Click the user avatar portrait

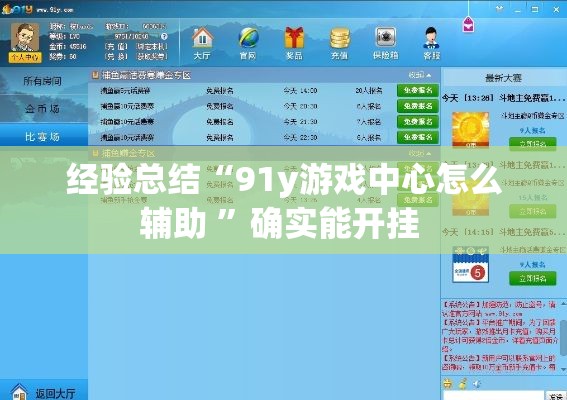[x=25, y=37]
